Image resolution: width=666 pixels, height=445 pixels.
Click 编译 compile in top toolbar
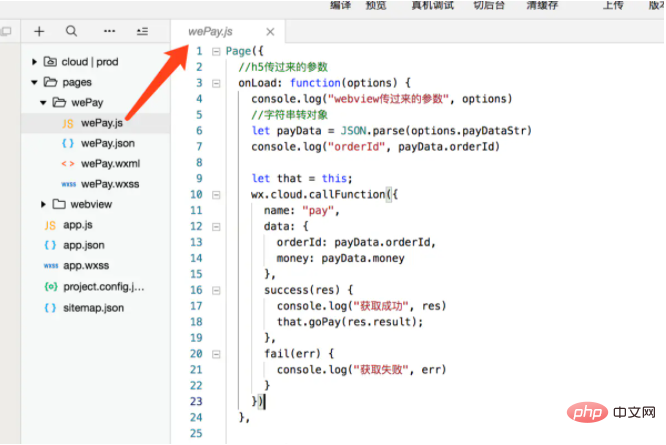[341, 5]
